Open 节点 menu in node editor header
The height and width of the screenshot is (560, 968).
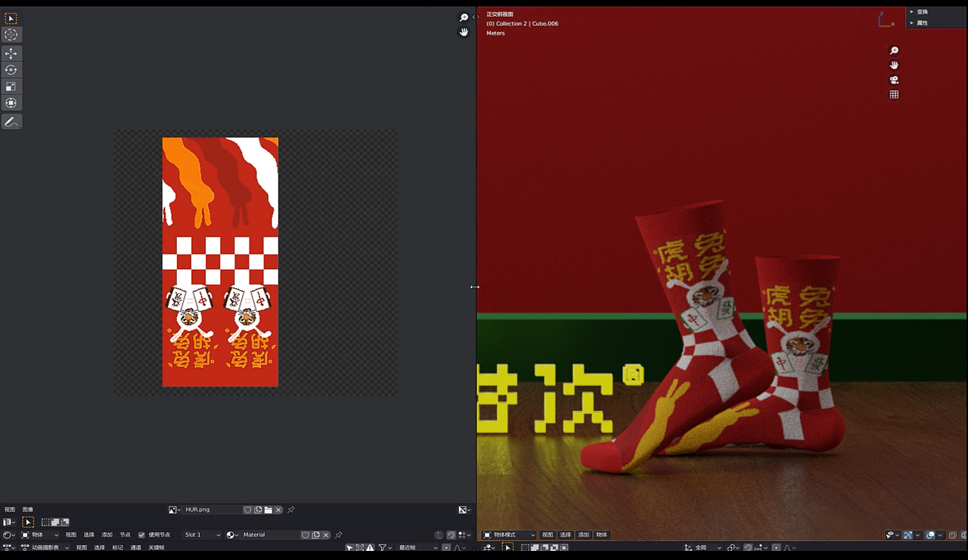click(125, 535)
